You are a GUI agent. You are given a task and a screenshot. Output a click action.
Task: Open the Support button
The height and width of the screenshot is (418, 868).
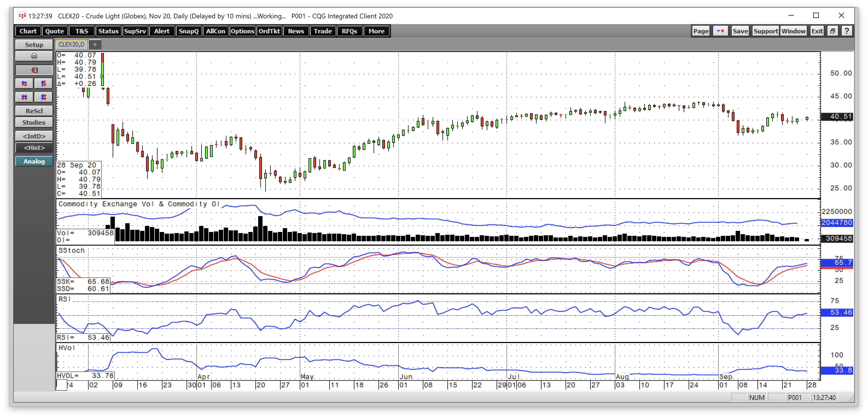point(765,31)
